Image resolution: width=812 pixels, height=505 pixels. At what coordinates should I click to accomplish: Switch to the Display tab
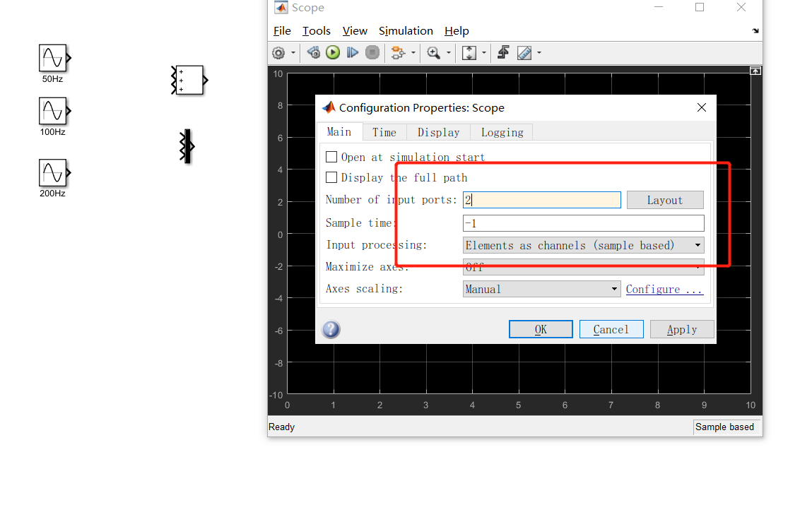pos(439,133)
